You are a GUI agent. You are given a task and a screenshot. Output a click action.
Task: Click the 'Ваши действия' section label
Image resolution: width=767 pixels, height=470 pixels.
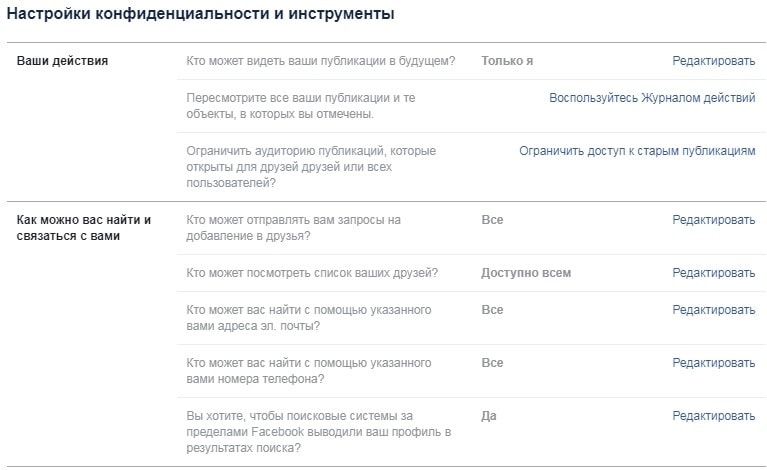62,61
